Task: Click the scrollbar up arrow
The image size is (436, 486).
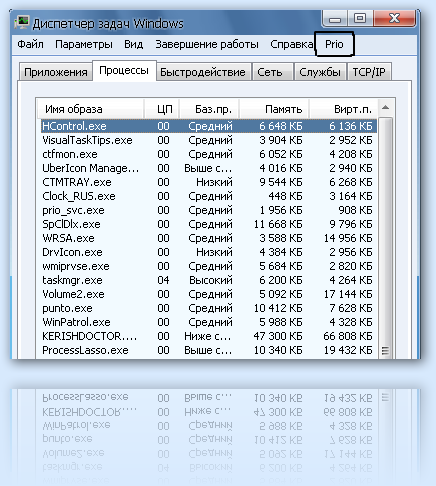Action: tap(386, 108)
